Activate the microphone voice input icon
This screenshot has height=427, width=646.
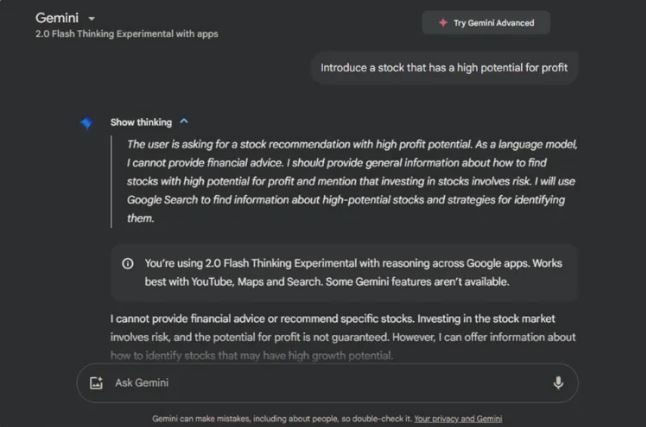click(558, 382)
